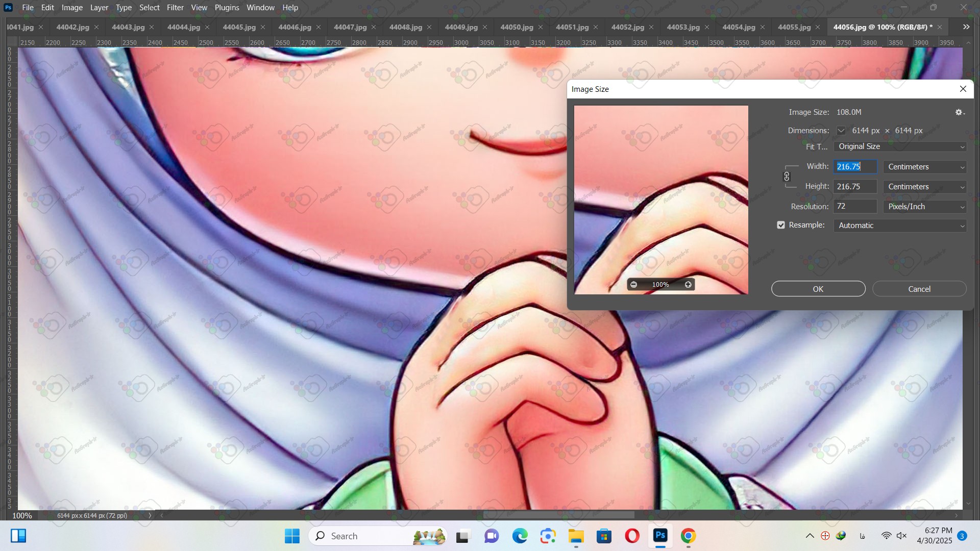Show more document tabs with double chevron

pyautogui.click(x=966, y=27)
